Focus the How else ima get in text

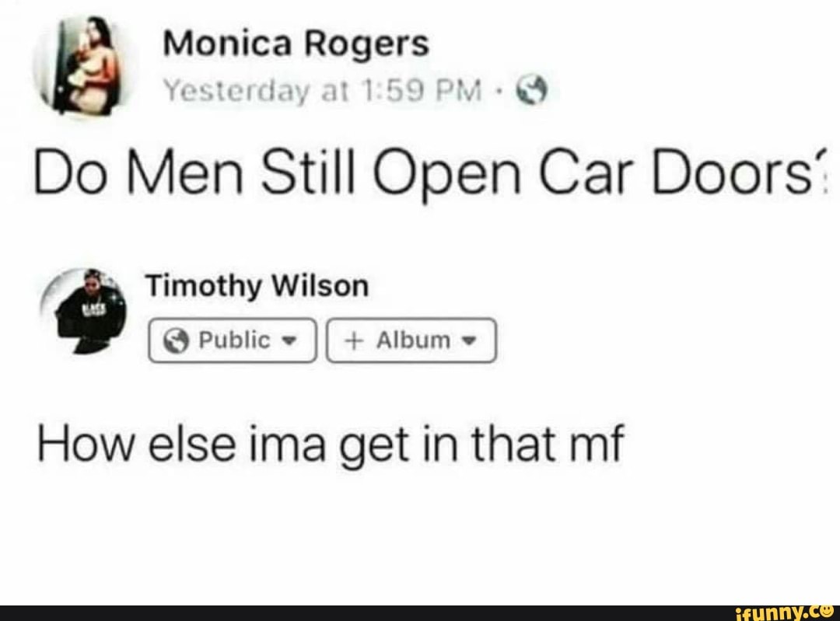(x=330, y=443)
